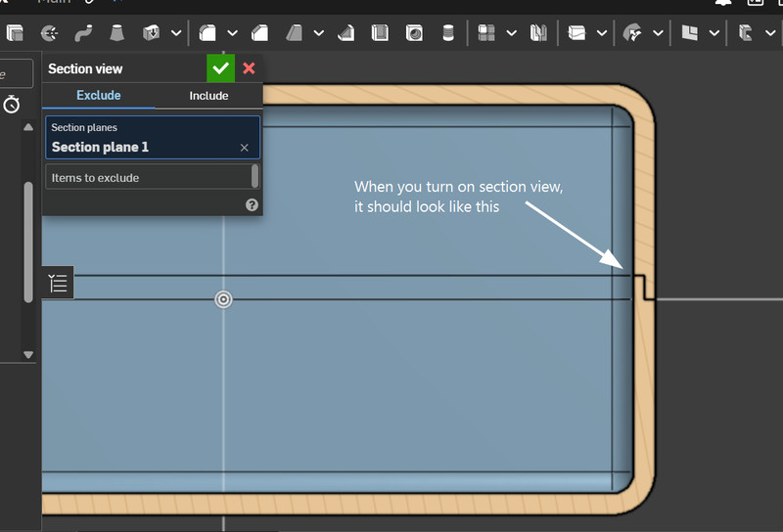Select the Split tool with wavy cut
The image size is (783, 532).
pos(576,33)
